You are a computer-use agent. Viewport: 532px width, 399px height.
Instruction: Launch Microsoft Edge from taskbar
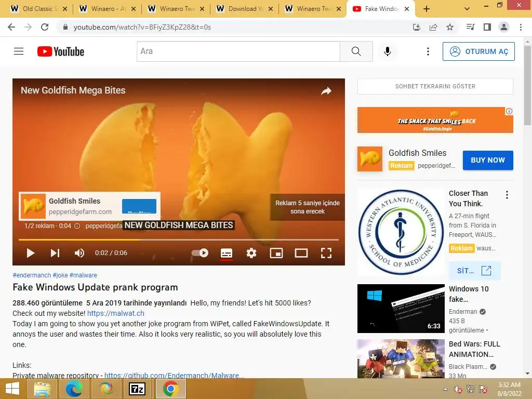click(74, 389)
